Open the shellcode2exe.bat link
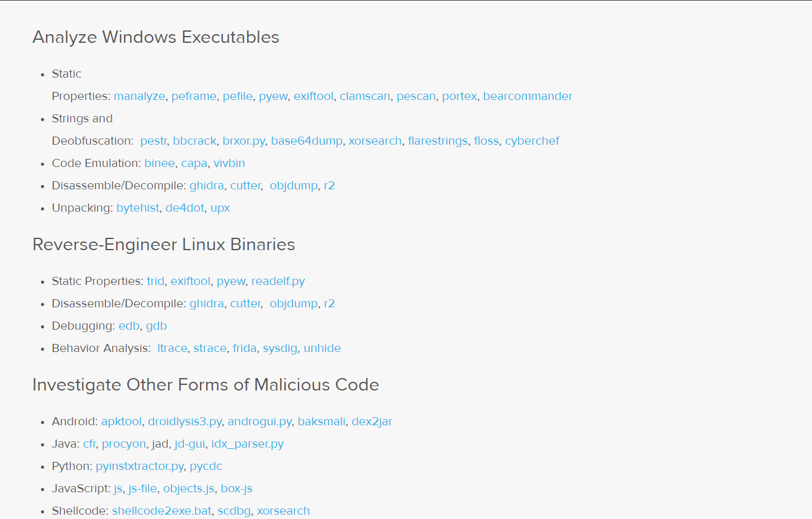 [161, 511]
